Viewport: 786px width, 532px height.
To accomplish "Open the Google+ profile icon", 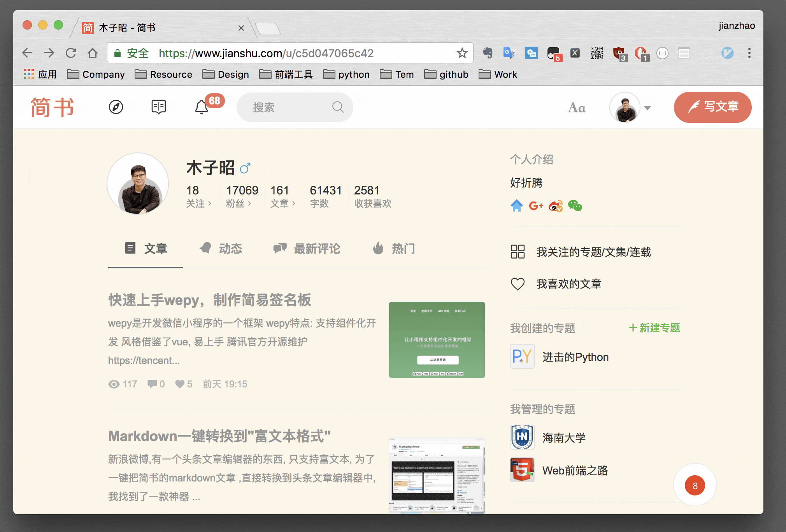I will coord(536,206).
